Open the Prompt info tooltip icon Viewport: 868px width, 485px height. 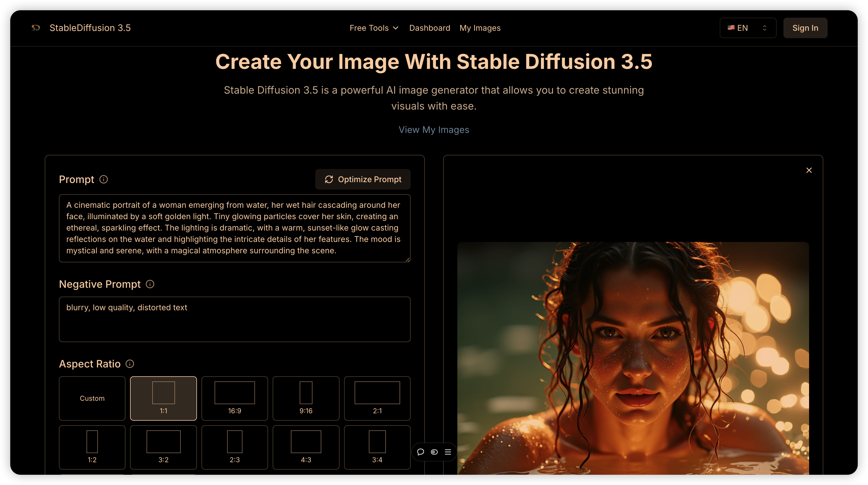[103, 179]
